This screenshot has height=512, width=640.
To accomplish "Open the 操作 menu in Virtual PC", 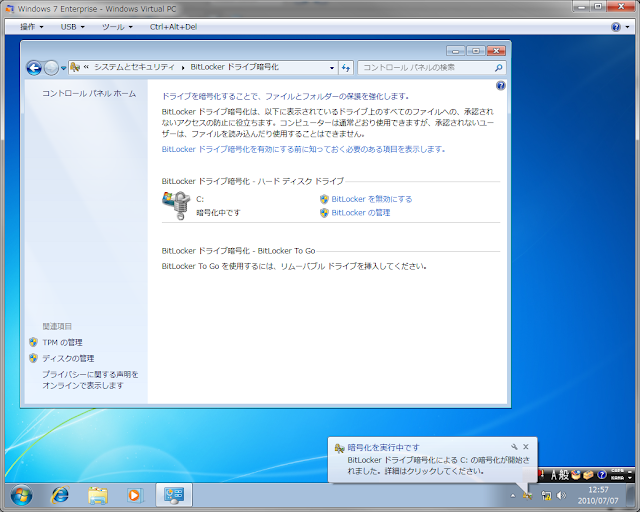I will click(x=32, y=27).
